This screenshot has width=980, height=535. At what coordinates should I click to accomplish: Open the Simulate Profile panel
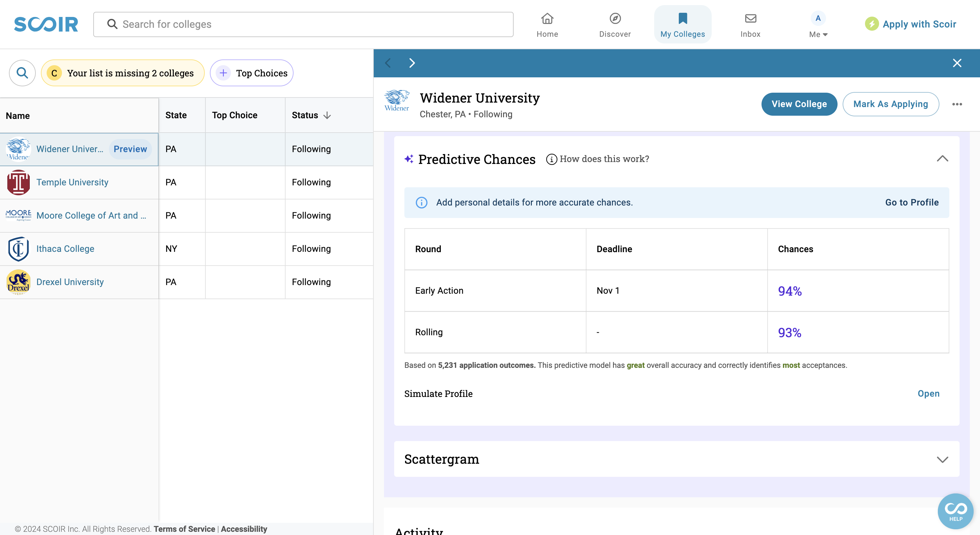point(928,393)
